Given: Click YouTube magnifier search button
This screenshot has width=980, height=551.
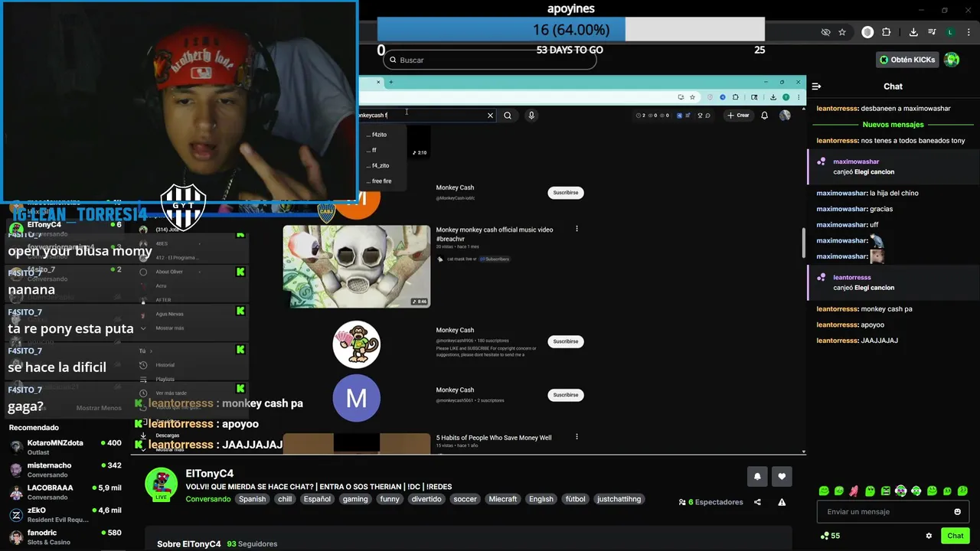Looking at the screenshot, I should click(508, 116).
